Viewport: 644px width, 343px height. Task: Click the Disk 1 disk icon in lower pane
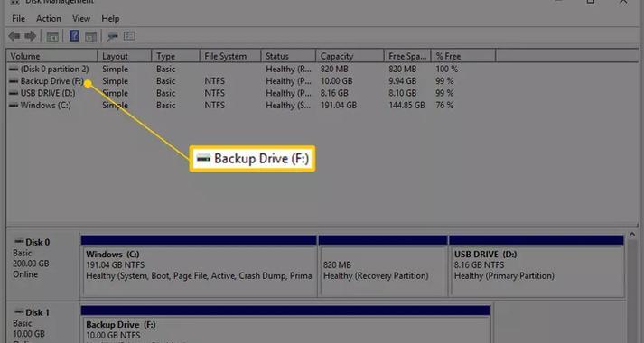[x=19, y=312]
